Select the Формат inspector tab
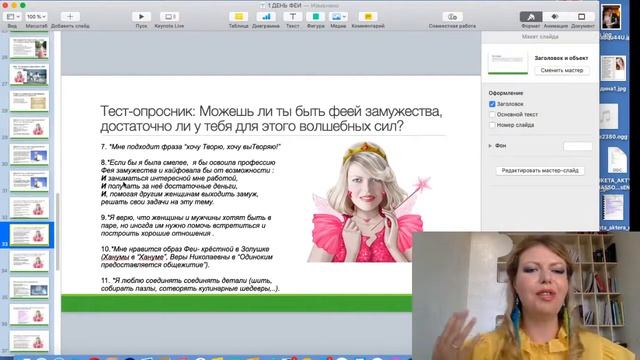 tap(531, 17)
